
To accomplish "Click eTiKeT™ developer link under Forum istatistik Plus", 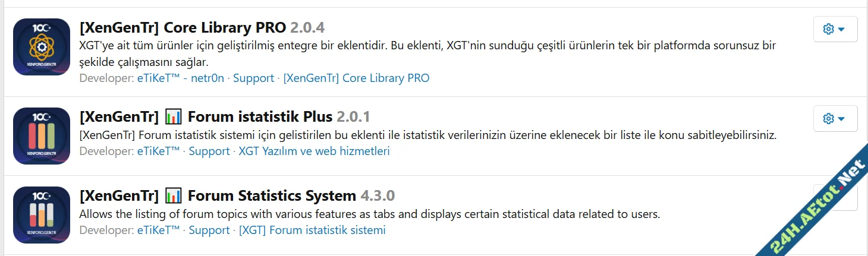I will coord(158,151).
